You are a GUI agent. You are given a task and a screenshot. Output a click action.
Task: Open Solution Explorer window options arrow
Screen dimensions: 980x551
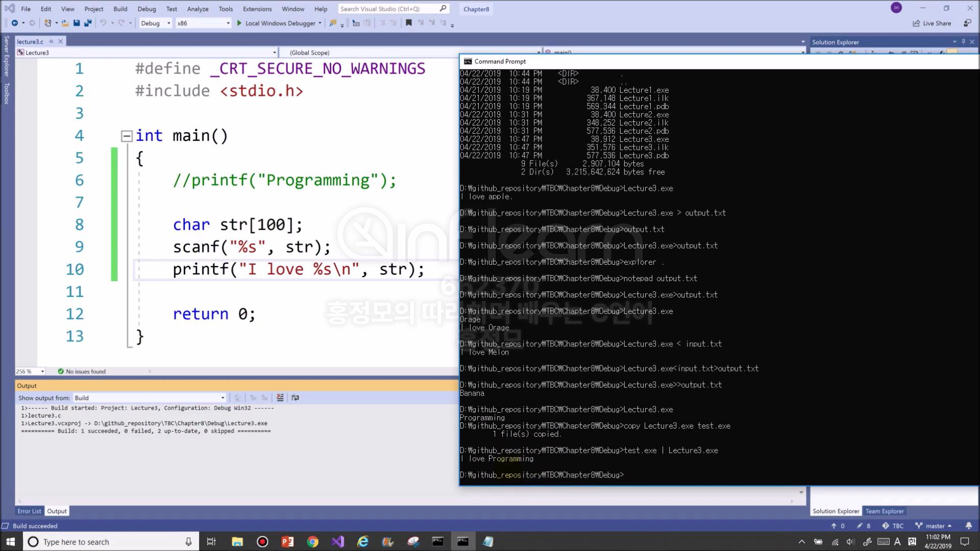point(954,42)
